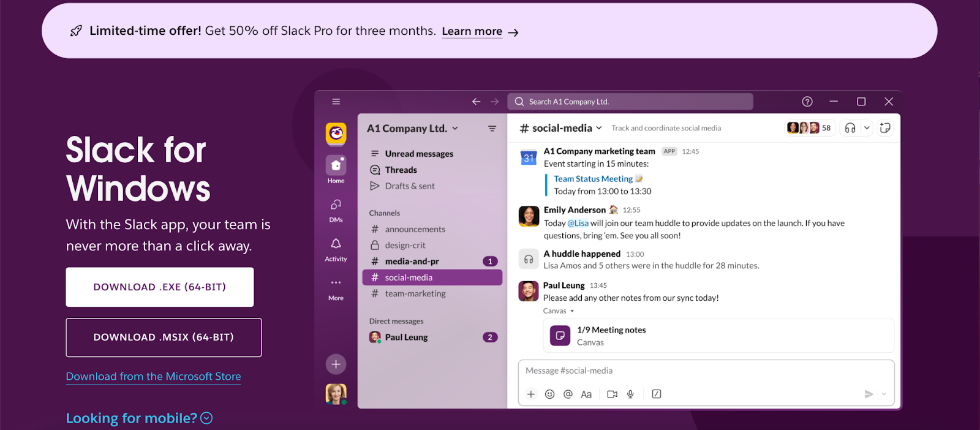
Task: Click the A1 Company marketing team sender name
Action: click(599, 151)
